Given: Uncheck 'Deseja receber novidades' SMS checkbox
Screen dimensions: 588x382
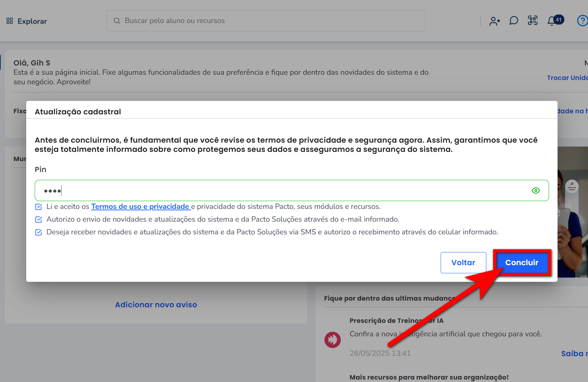Looking at the screenshot, I should tap(39, 232).
